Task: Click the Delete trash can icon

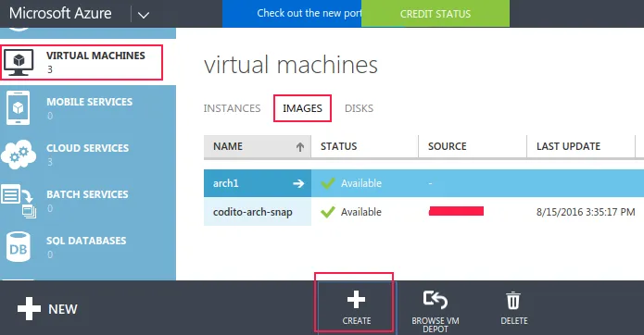Action: [x=513, y=301]
